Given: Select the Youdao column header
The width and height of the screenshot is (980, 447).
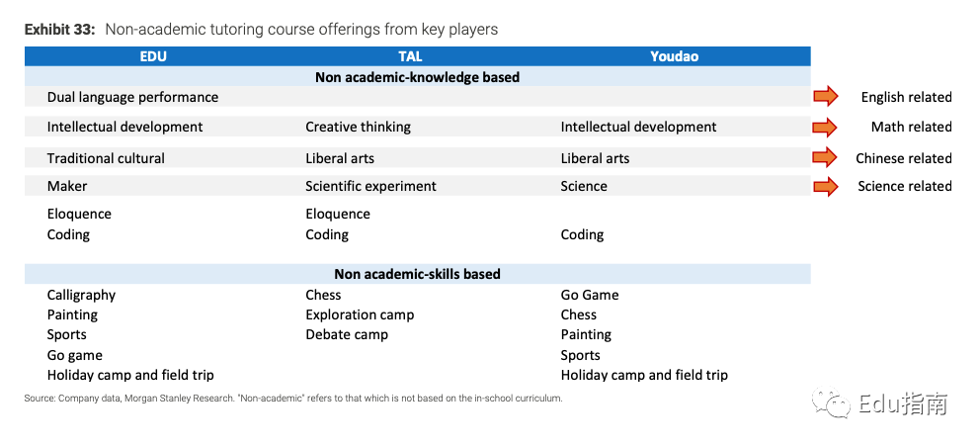Looking at the screenshot, I should click(674, 56).
